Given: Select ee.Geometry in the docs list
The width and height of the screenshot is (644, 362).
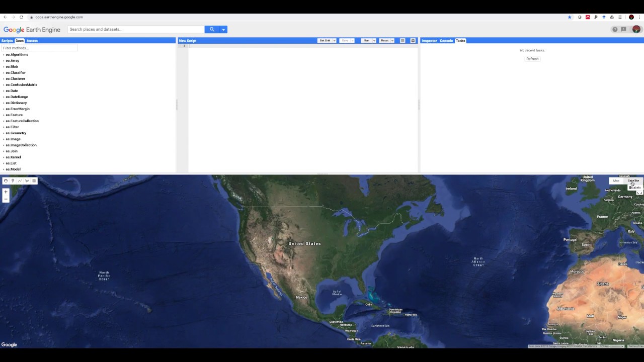Looking at the screenshot, I should [16, 133].
